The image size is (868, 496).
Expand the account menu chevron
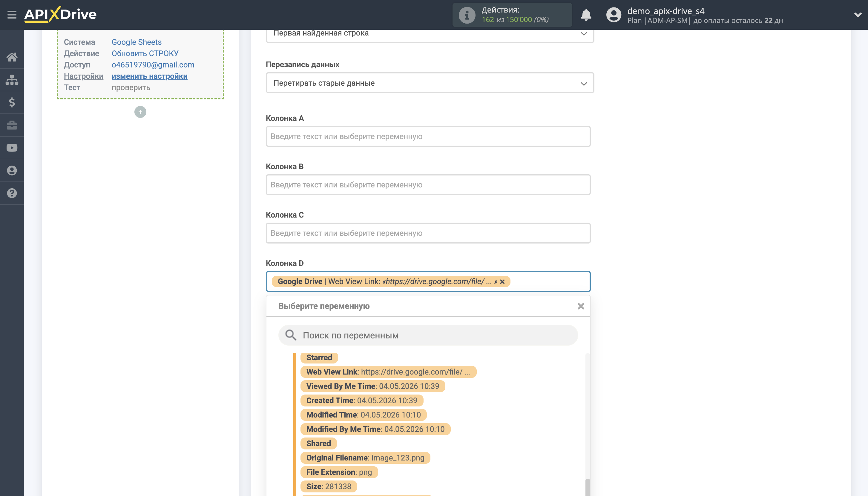pos(858,15)
